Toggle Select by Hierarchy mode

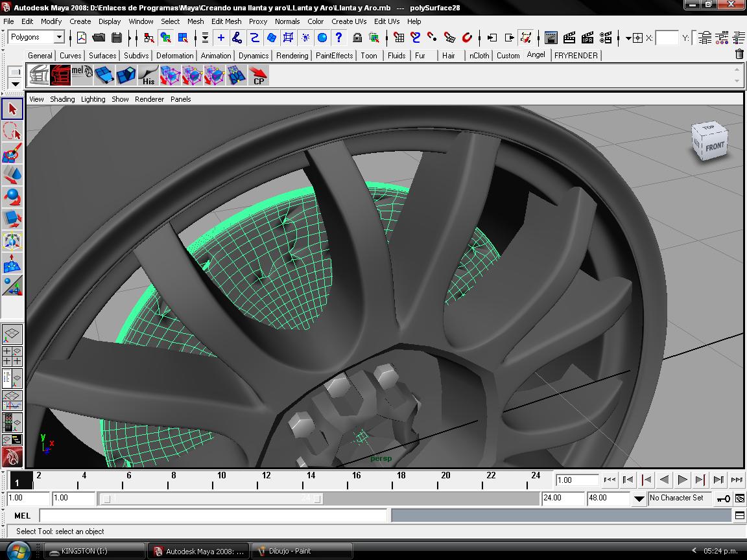coord(149,38)
